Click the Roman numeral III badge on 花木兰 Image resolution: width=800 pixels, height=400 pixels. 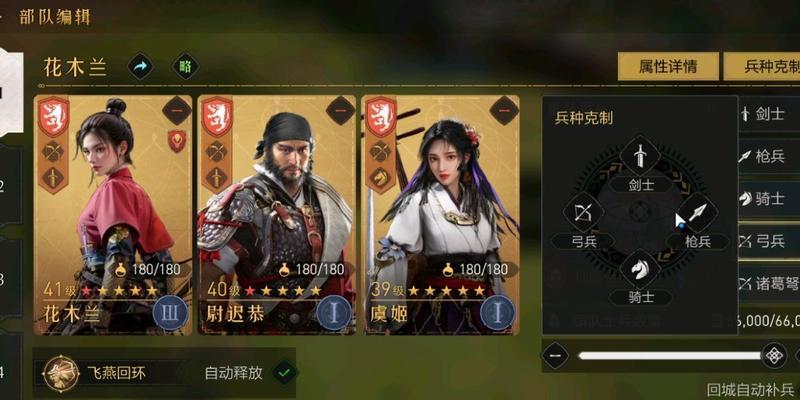tap(170, 313)
